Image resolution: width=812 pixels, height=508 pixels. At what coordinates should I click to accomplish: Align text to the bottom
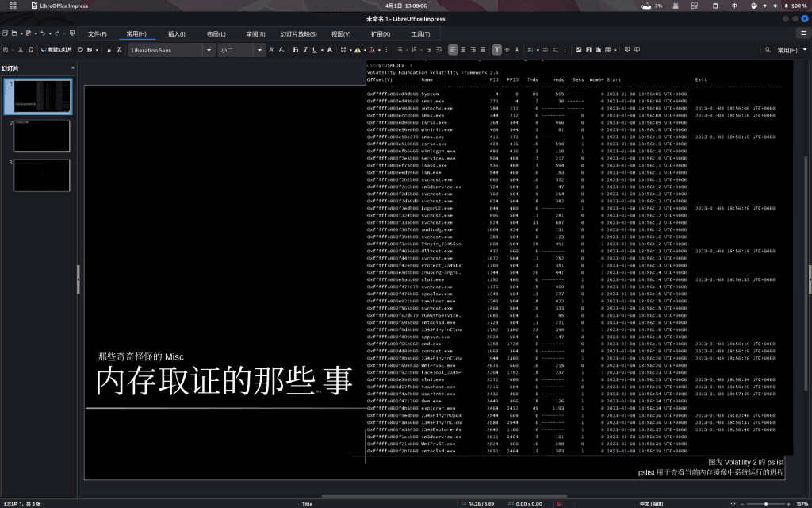[x=517, y=50]
